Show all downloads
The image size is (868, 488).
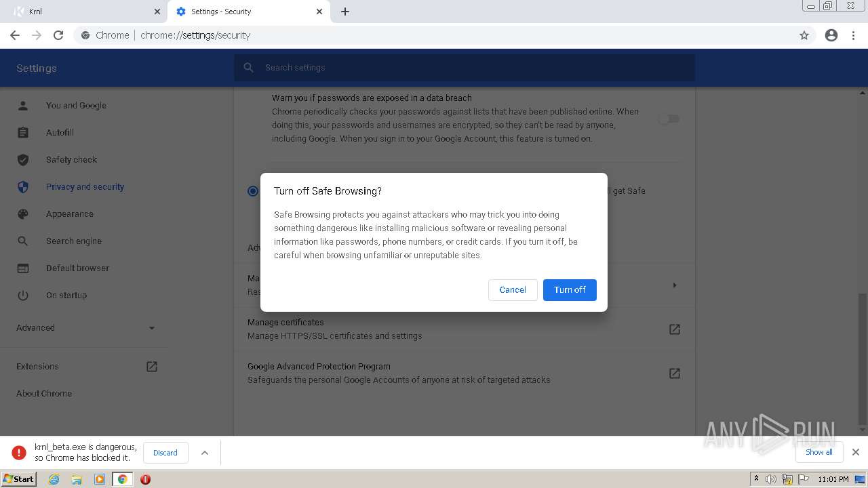pos(819,452)
